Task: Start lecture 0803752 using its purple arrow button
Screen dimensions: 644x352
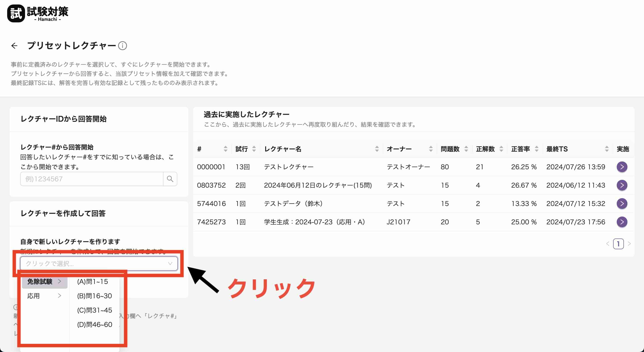Action: [x=622, y=185]
